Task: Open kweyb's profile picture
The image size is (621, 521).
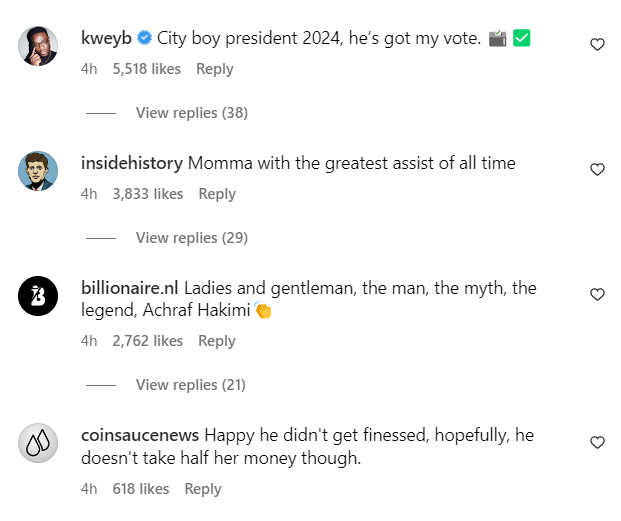Action: 44,46
